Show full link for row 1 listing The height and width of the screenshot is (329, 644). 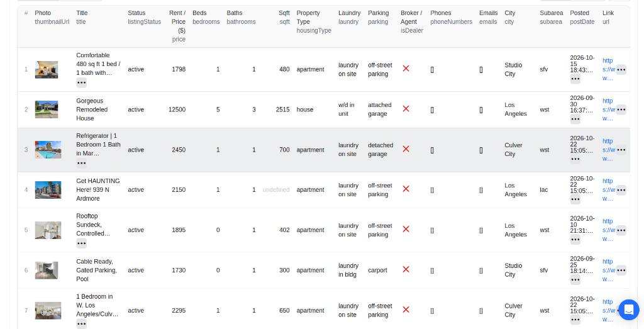[x=621, y=69]
